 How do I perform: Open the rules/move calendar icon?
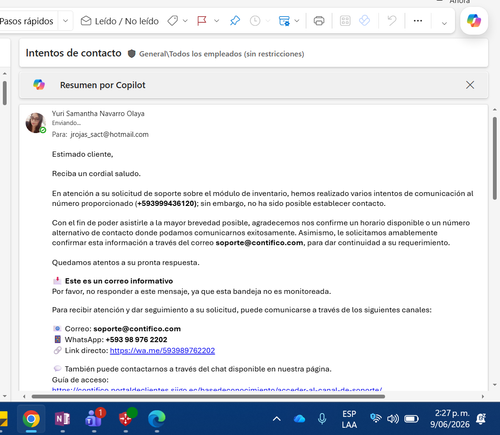coord(284,21)
